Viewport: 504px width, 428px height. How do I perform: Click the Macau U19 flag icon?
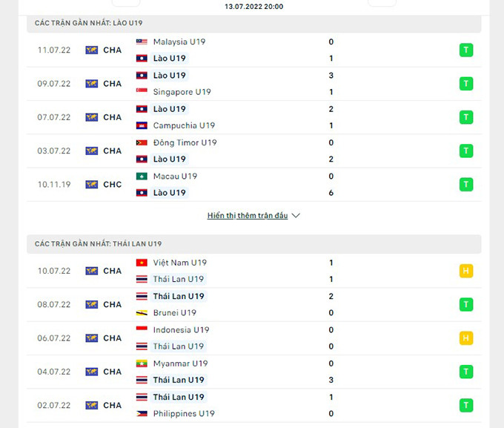point(142,177)
